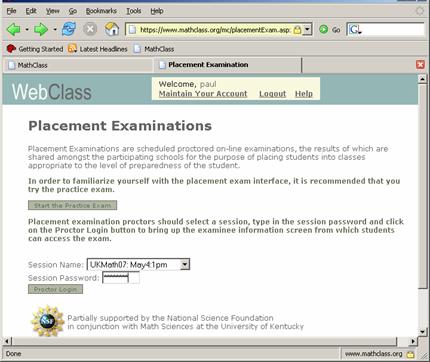Viewport: 430px width, 362px height.
Task: Expand the address bar URL dropdown
Action: pyautogui.click(x=307, y=30)
